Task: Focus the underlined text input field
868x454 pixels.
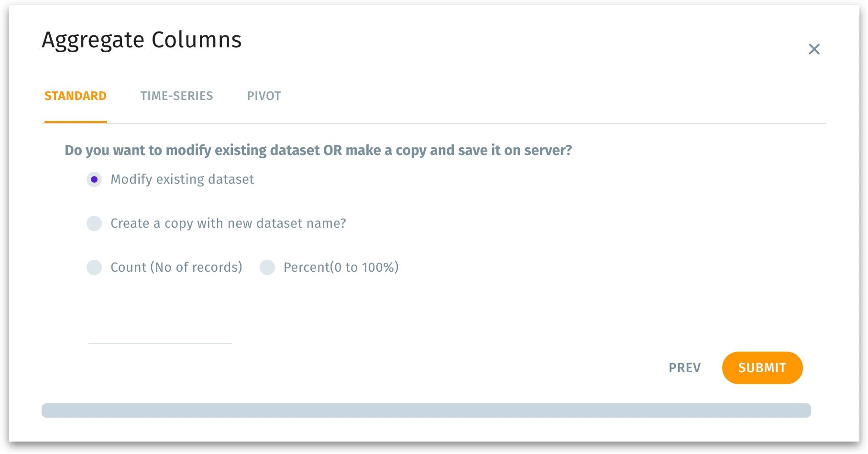Action: pyautogui.click(x=160, y=335)
